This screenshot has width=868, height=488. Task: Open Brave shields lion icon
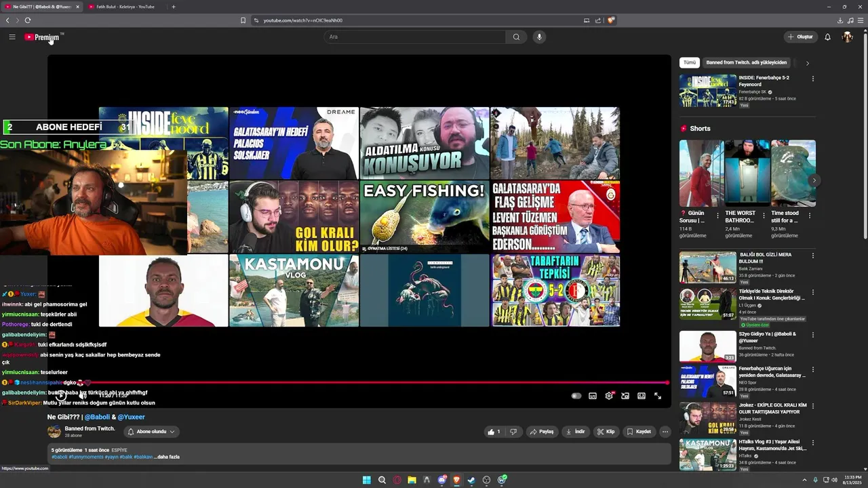point(611,20)
